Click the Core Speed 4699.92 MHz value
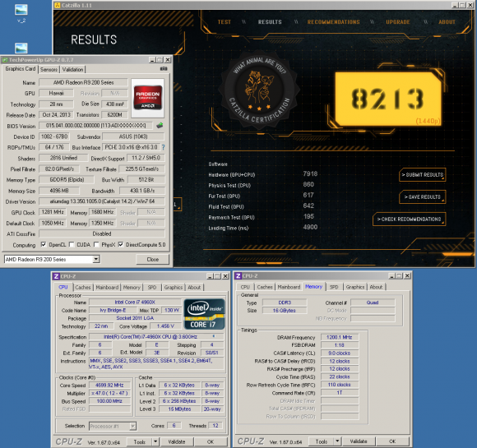Viewport: 477px width, 448px height. click(109, 385)
